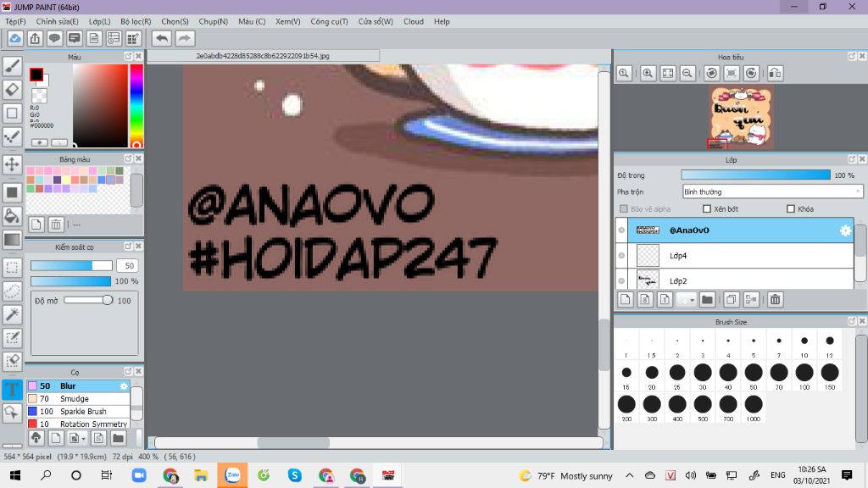This screenshot has height=488, width=868.
Task: Fit canvas to window in navigator
Action: [668, 73]
